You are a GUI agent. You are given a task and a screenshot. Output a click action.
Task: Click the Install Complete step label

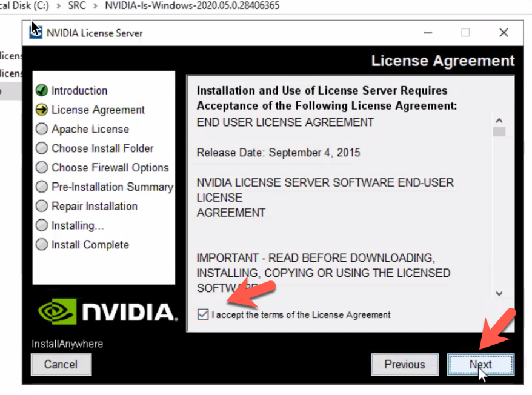point(90,245)
